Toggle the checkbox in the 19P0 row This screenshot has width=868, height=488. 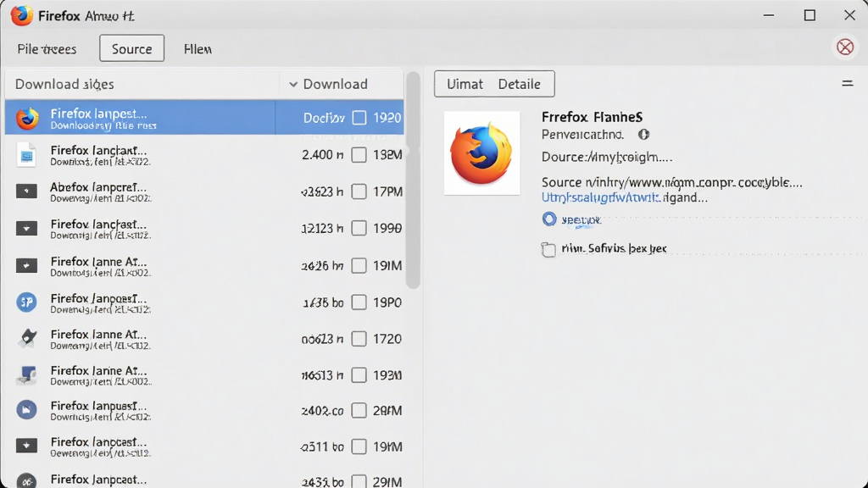point(359,302)
